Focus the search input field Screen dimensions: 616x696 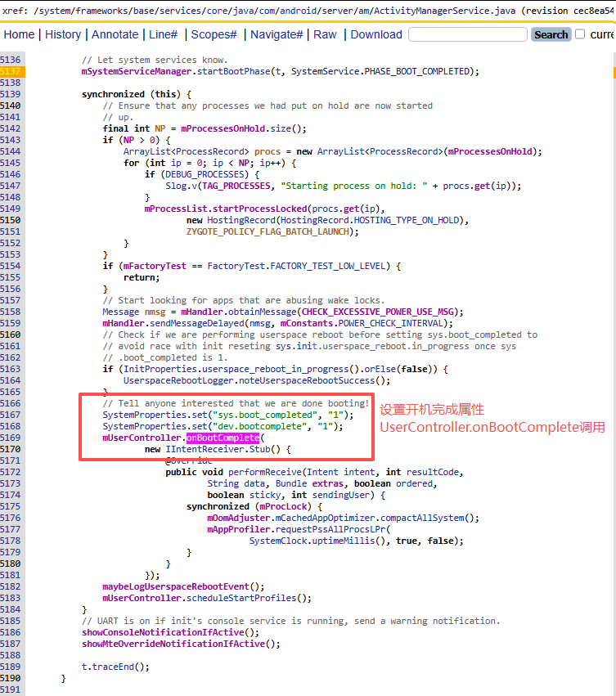[x=468, y=34]
